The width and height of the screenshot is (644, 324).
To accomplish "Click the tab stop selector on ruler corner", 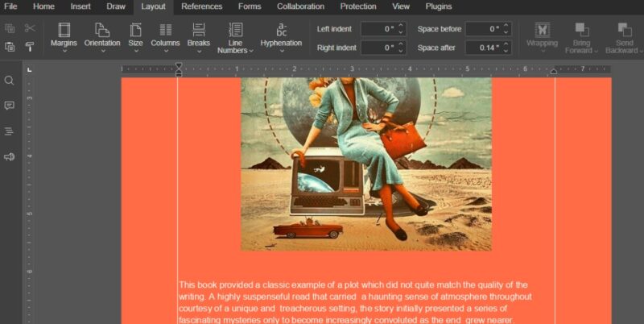I will [x=29, y=70].
